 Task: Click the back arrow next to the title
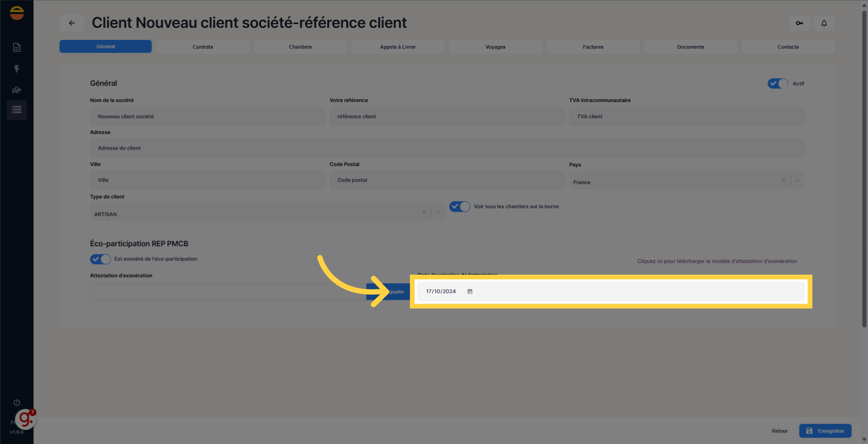(x=72, y=23)
